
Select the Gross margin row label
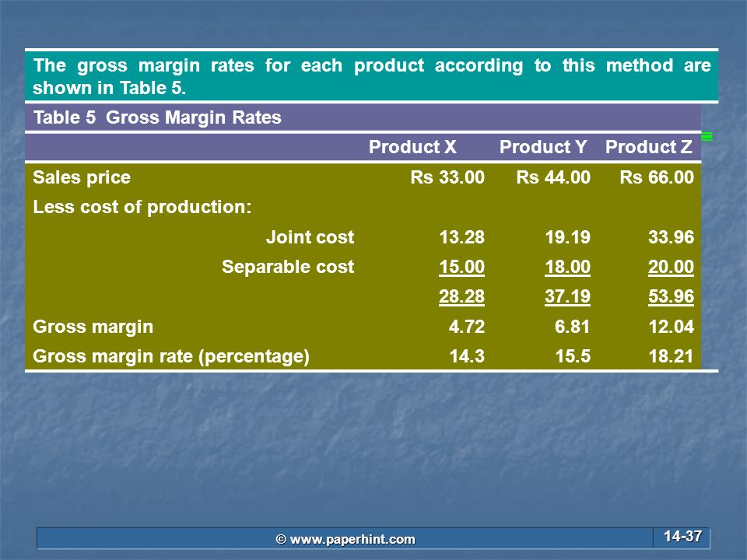(x=93, y=327)
